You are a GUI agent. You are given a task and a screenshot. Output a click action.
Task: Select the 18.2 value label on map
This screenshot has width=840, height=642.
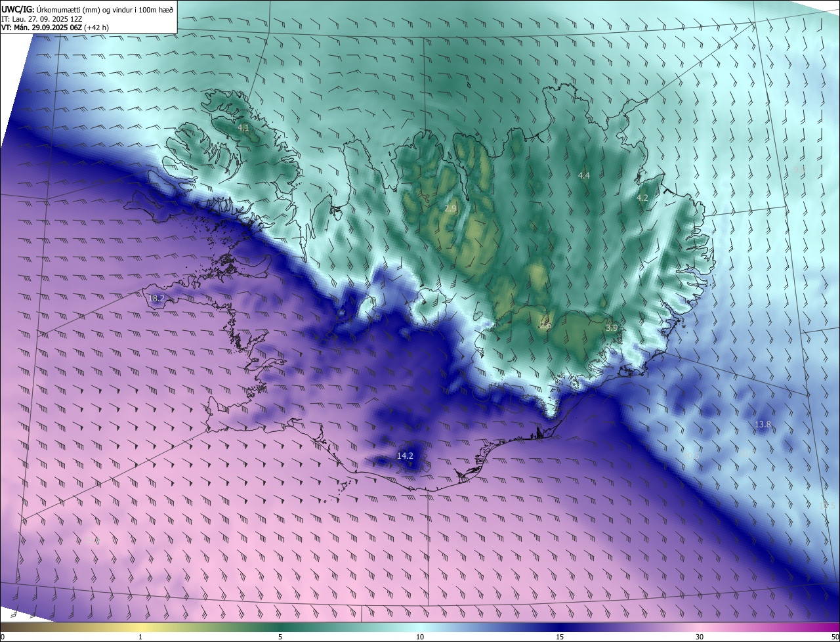tap(156, 298)
